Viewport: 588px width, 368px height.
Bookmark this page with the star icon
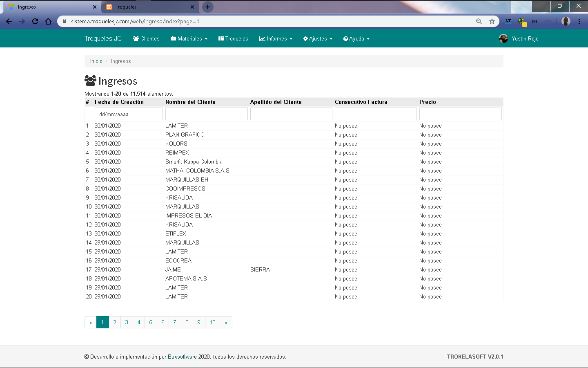(x=492, y=21)
